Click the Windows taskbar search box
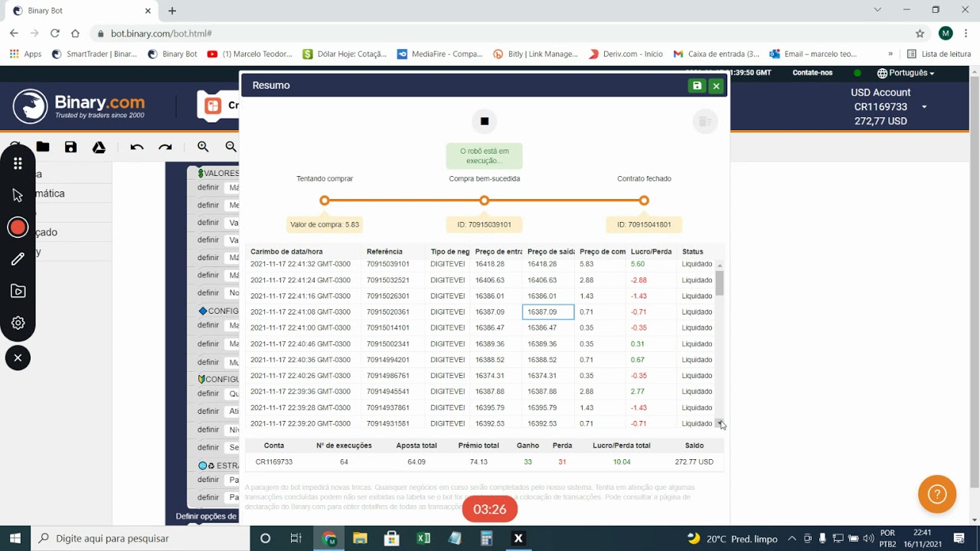 tap(140, 538)
